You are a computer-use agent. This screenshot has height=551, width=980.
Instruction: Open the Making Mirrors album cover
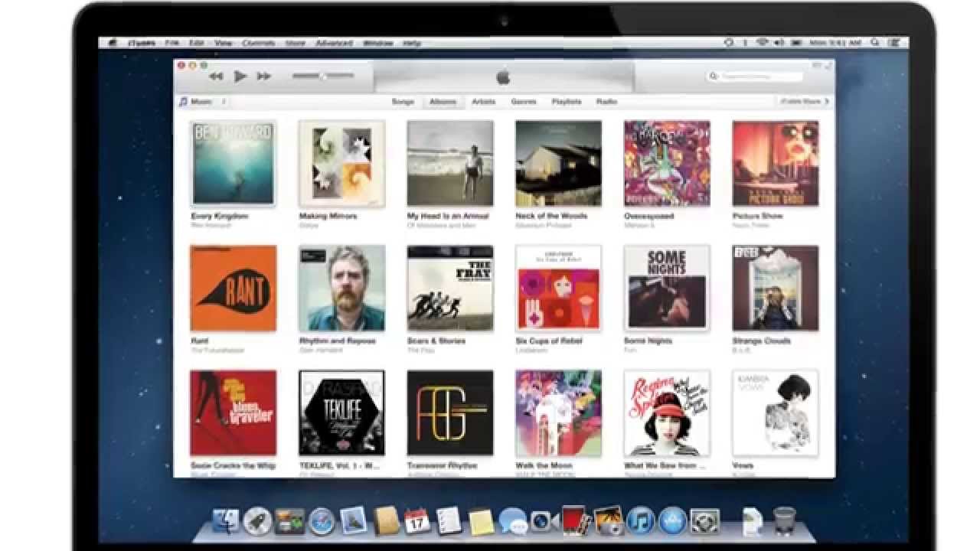click(341, 163)
